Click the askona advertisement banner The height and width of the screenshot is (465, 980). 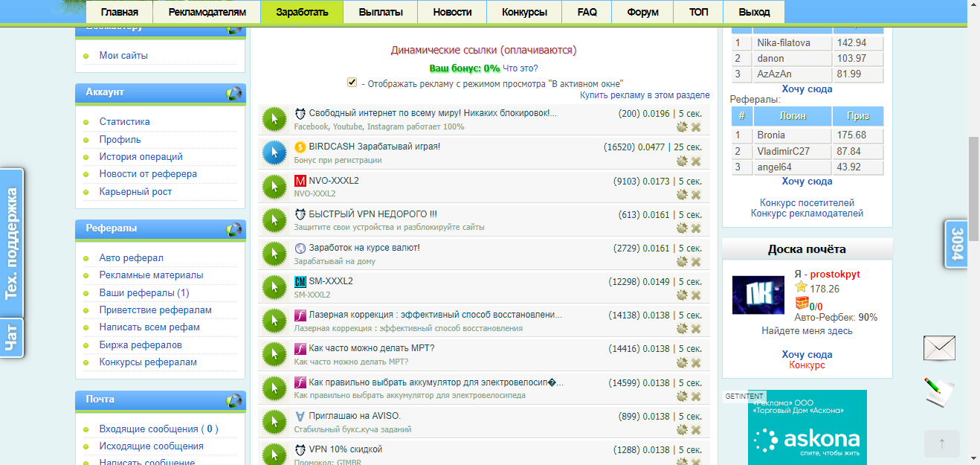(807, 428)
